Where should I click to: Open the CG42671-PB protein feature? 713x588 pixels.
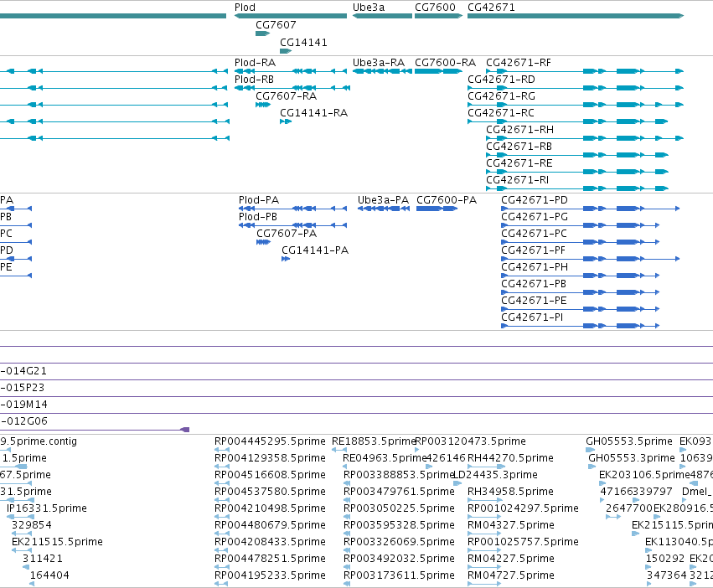pyautogui.click(x=581, y=292)
